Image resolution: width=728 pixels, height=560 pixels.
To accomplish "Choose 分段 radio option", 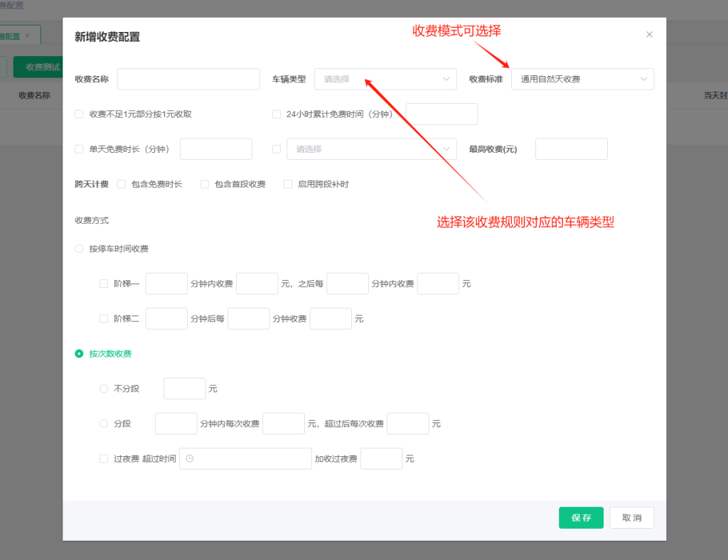I will tap(104, 424).
